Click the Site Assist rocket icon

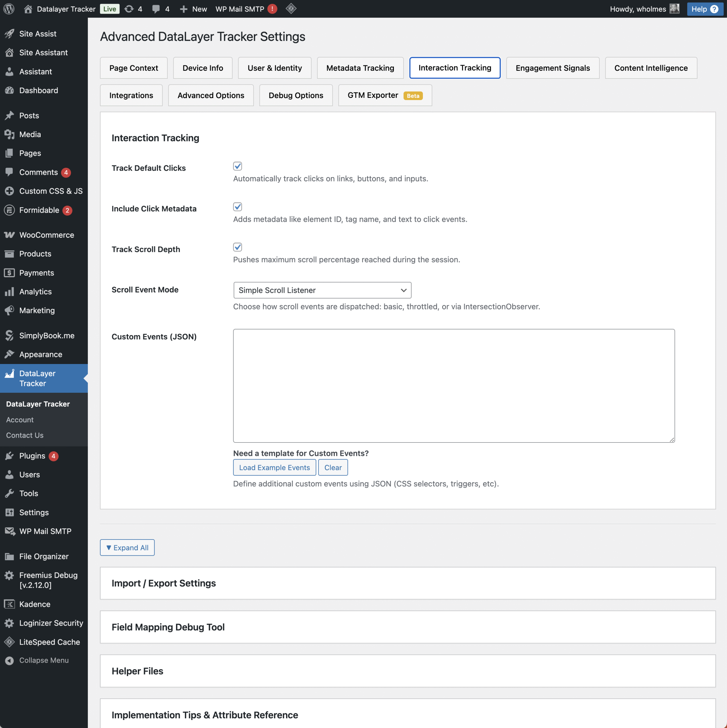[x=9, y=34]
